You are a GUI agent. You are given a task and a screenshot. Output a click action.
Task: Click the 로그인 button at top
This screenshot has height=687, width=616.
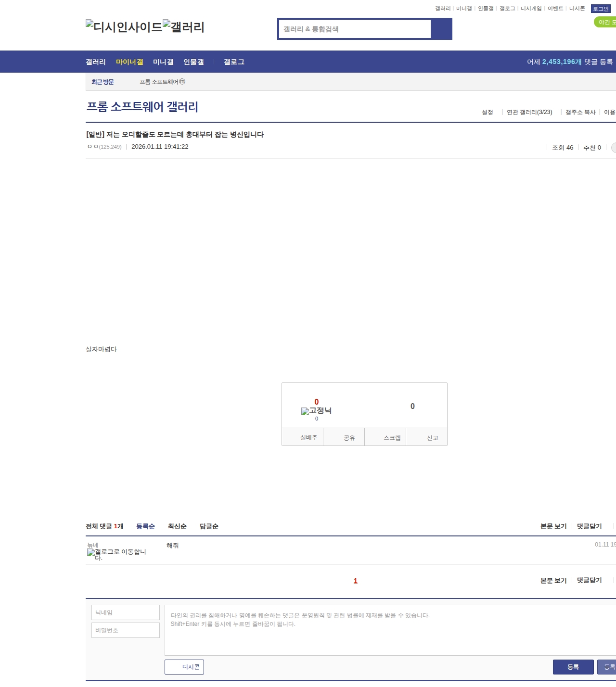[x=601, y=9]
